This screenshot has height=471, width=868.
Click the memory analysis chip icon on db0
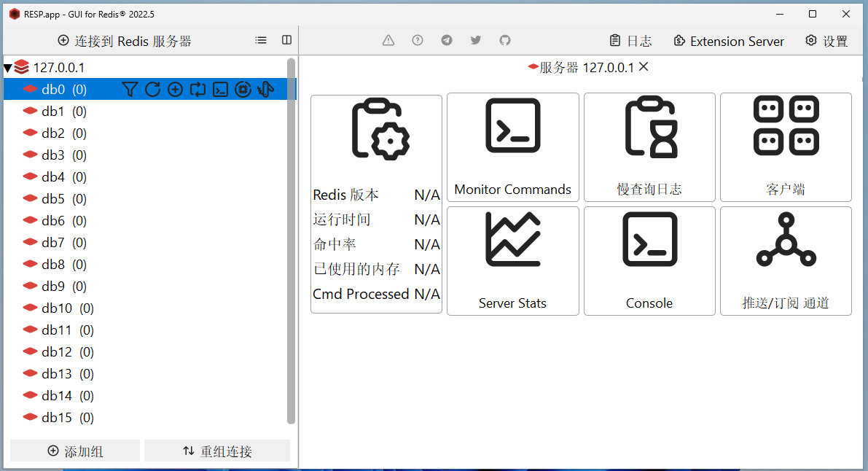(243, 90)
